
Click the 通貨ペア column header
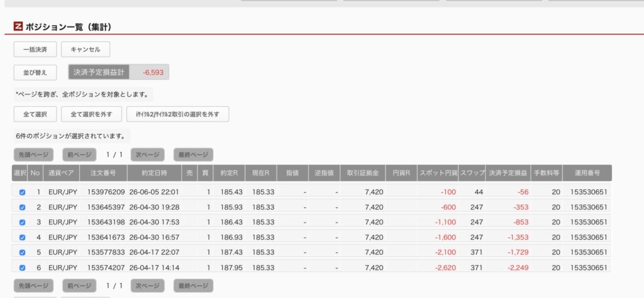(61, 173)
